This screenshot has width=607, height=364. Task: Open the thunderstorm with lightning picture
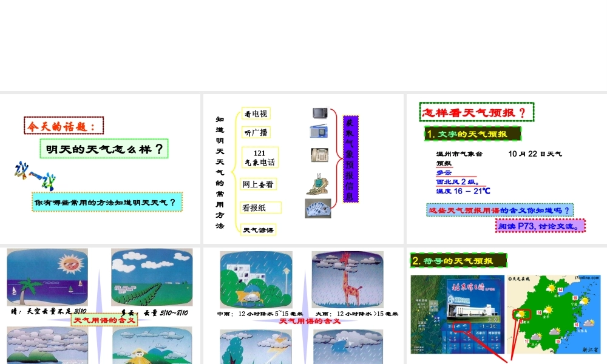[256, 347]
